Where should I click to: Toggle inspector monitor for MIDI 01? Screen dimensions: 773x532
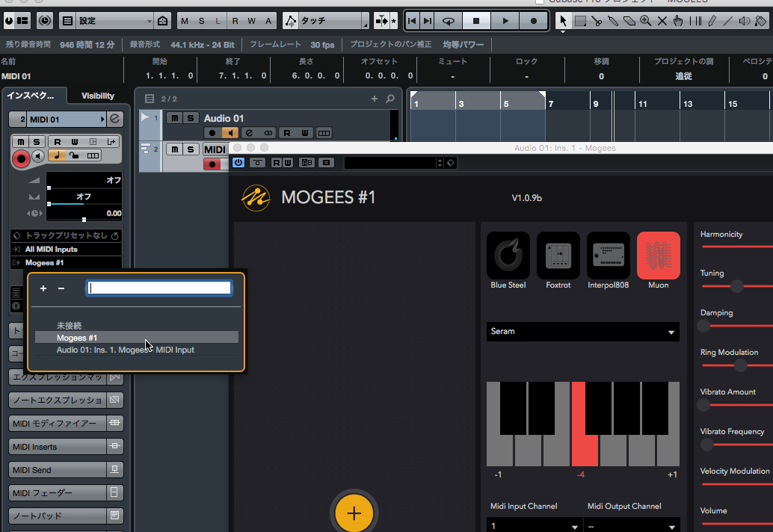click(x=38, y=157)
